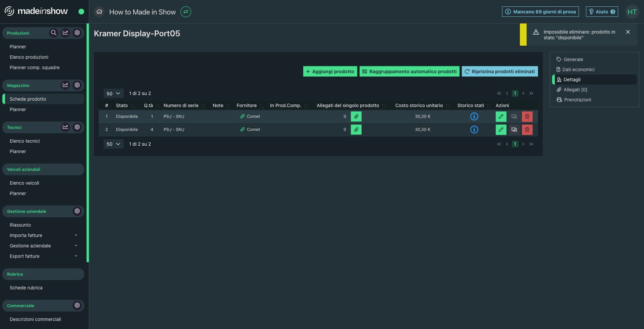
Task: Open the statistics chart icon beside Magazzino
Action: (65, 85)
